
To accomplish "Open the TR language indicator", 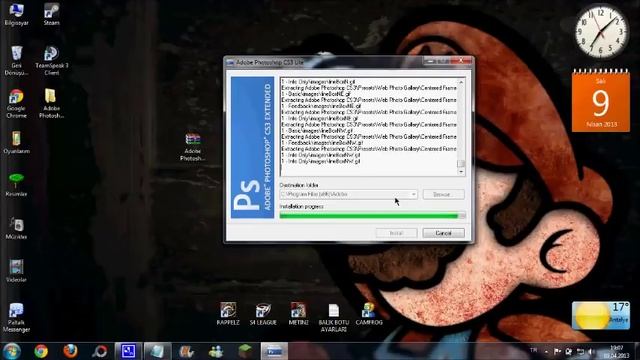I will click(x=533, y=350).
